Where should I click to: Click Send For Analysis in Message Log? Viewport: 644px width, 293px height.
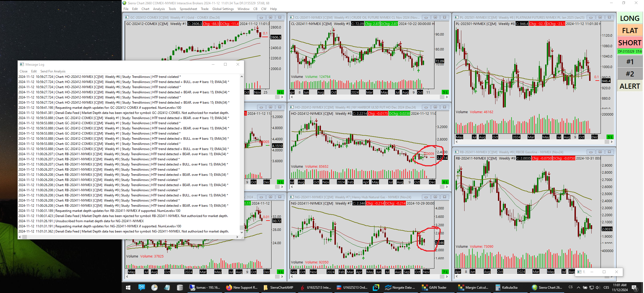[53, 71]
